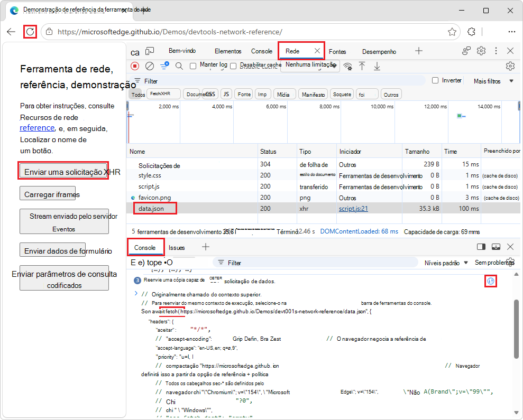
Task: View site information via the lock icon
Action: pos(49,32)
